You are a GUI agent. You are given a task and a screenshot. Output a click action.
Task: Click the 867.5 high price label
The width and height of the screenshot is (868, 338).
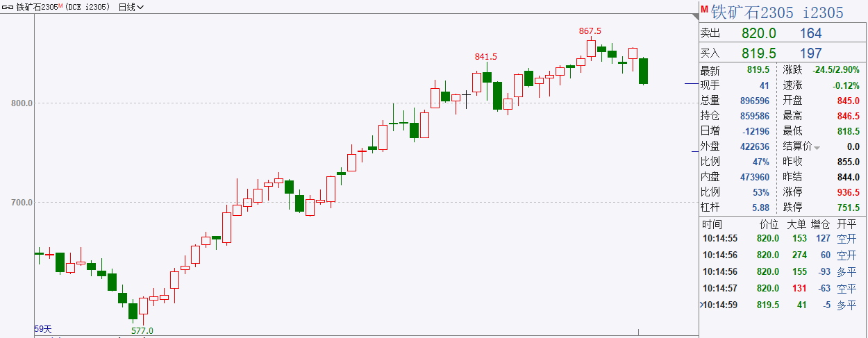pyautogui.click(x=590, y=31)
